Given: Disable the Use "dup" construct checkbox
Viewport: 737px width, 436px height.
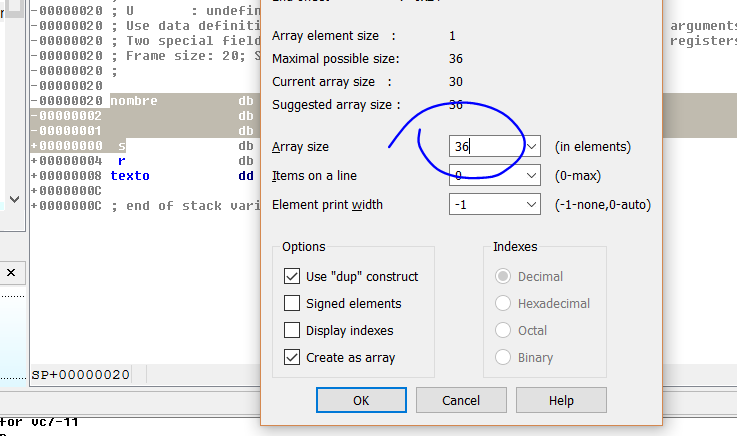Looking at the screenshot, I should point(292,276).
